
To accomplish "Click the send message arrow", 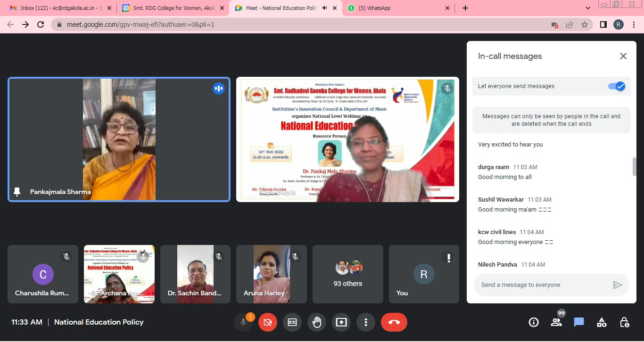I will [x=617, y=285].
